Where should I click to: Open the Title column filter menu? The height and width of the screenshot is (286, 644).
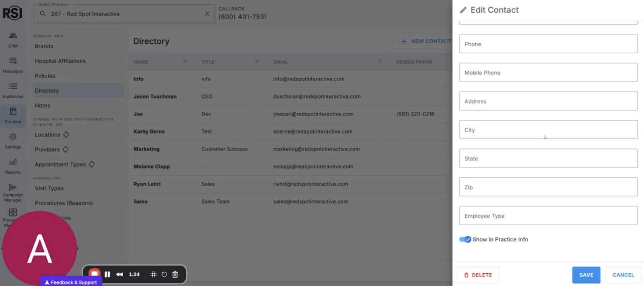pos(257,62)
